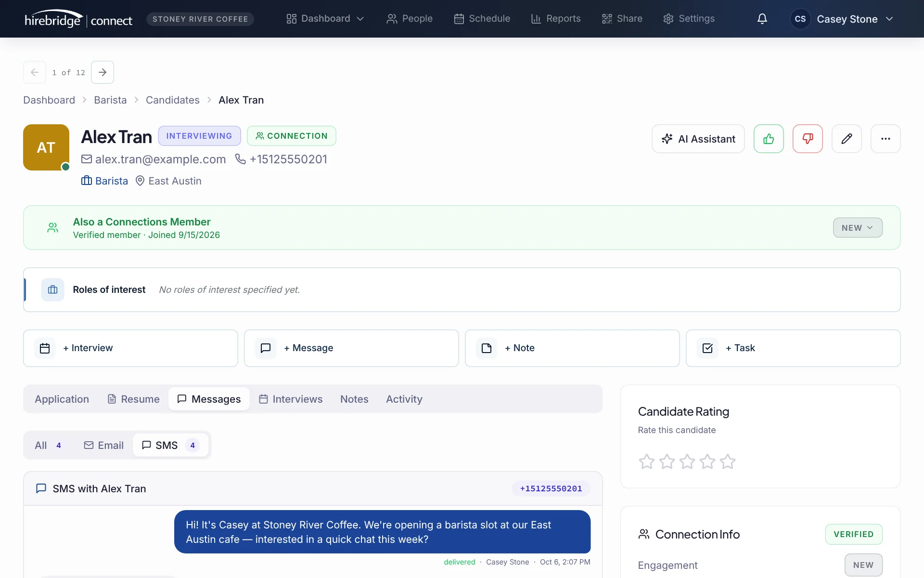Image resolution: width=924 pixels, height=578 pixels.
Task: Filter messages by Email
Action: pyautogui.click(x=103, y=445)
